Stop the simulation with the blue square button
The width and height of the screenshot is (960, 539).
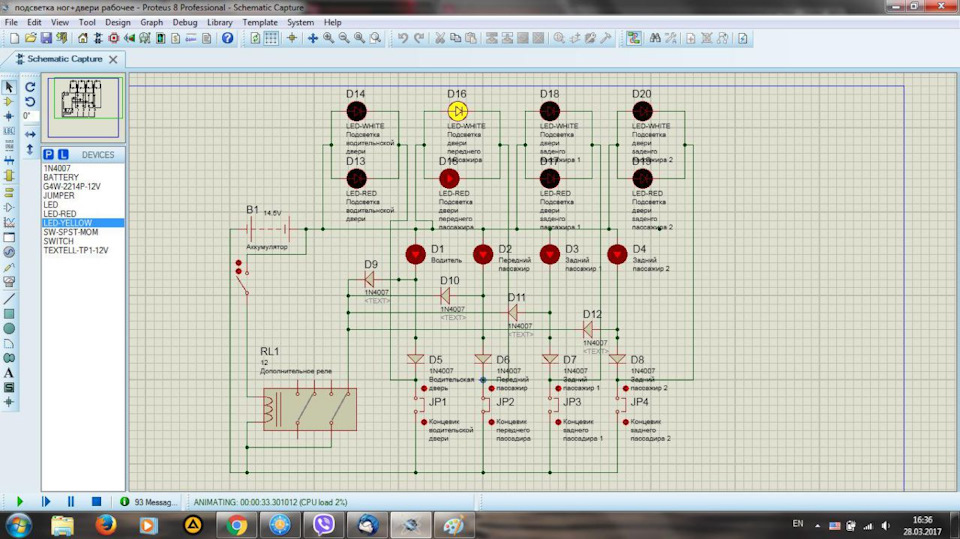pyautogui.click(x=96, y=502)
